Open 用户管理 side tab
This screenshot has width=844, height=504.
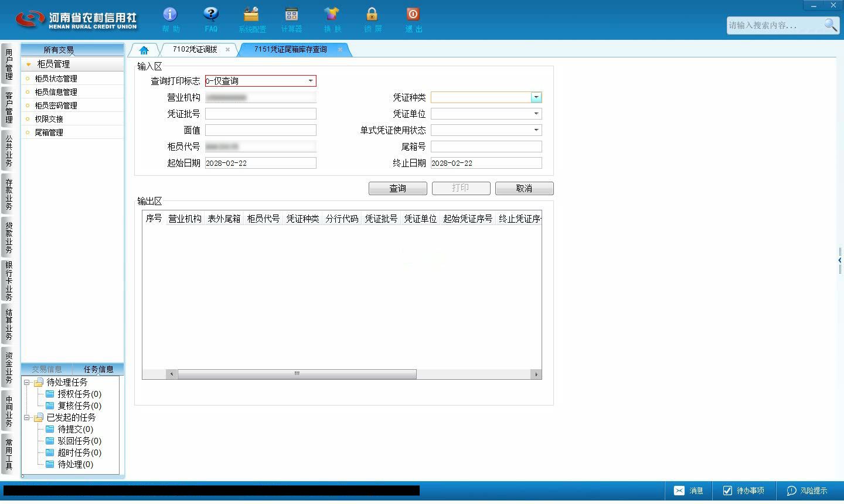coord(9,64)
